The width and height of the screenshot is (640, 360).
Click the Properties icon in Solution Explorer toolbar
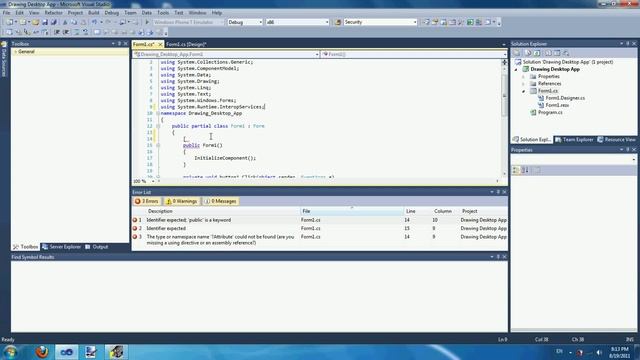[517, 53]
